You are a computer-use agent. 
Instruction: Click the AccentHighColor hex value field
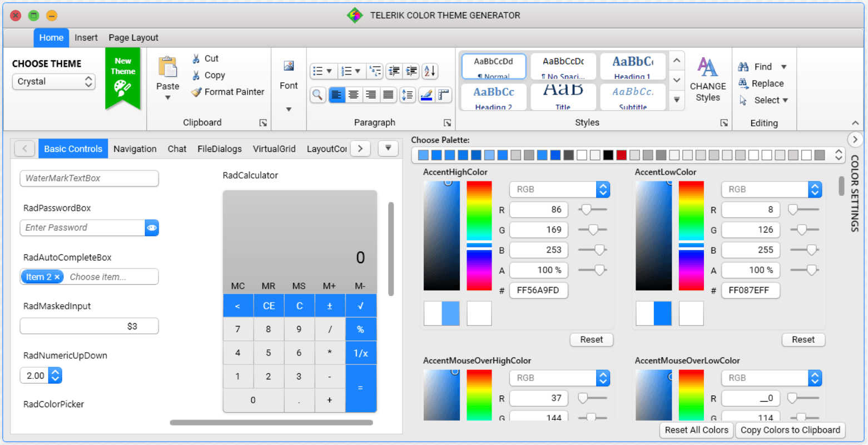[538, 290]
